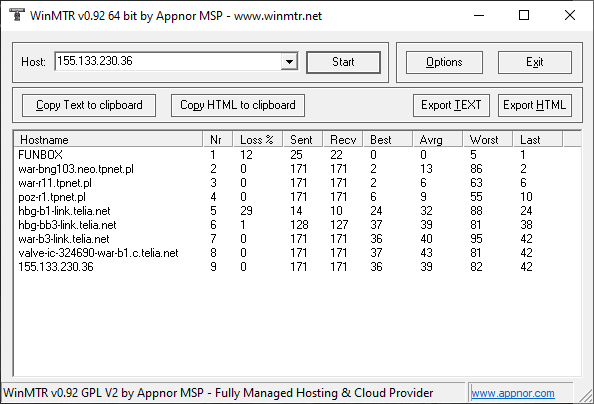594x404 pixels.
Task: Click Last value 10 for poz-r1.tpnet.pl
Action: tap(526, 197)
